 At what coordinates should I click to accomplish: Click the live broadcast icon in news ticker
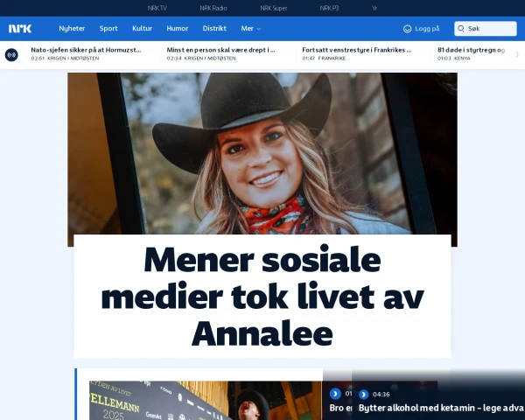(11, 54)
